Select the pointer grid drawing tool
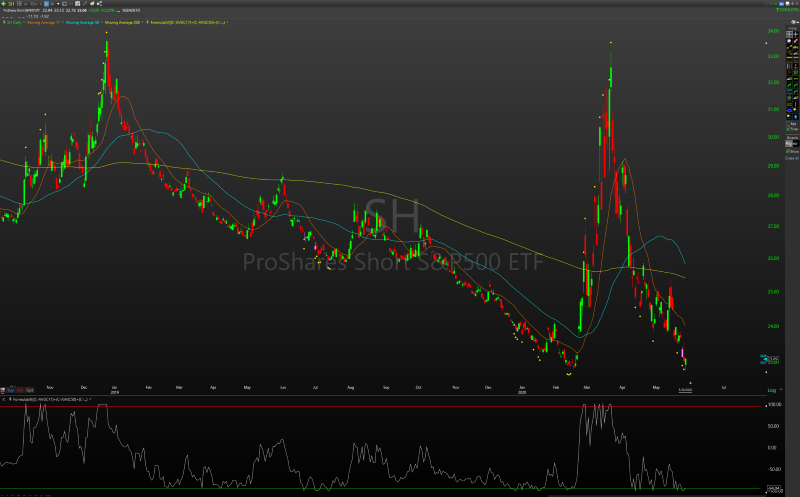This screenshot has height=497, width=800. pos(789,34)
